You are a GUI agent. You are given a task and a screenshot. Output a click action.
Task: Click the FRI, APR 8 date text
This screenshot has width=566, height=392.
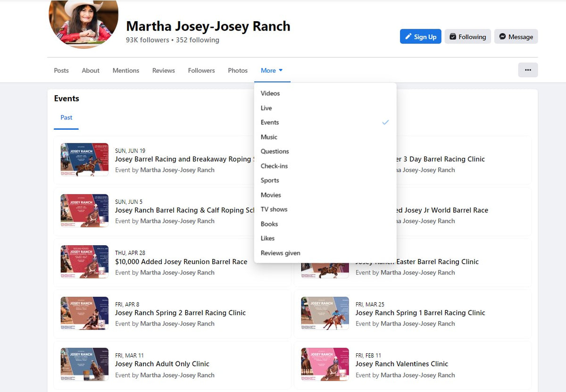coord(127,304)
